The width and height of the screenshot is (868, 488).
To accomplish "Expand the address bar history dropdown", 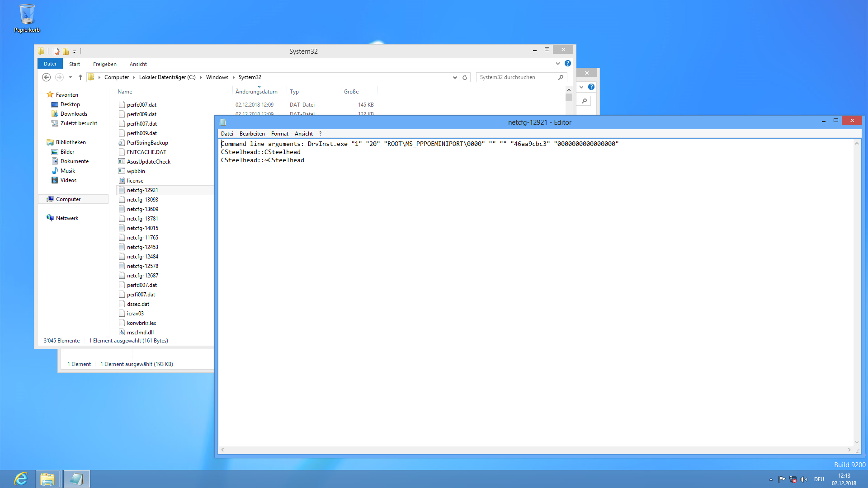I will pos(455,77).
